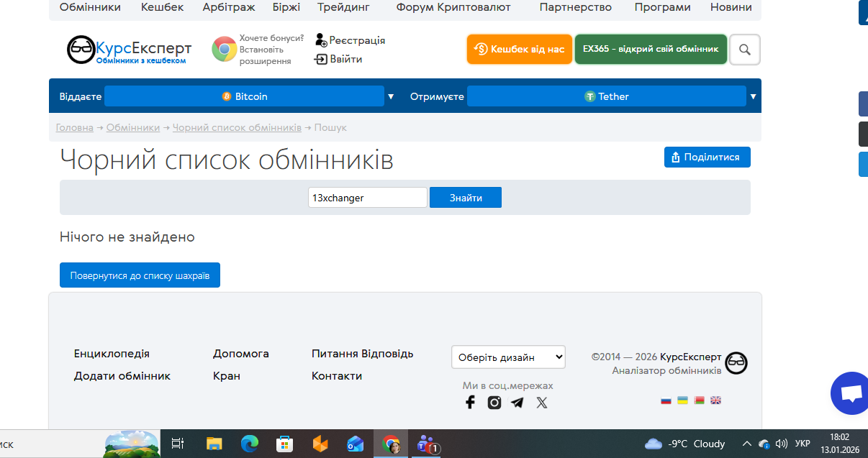Viewport: 868px width, 458px height.
Task: Open the Партнерство menu item
Action: (x=576, y=7)
